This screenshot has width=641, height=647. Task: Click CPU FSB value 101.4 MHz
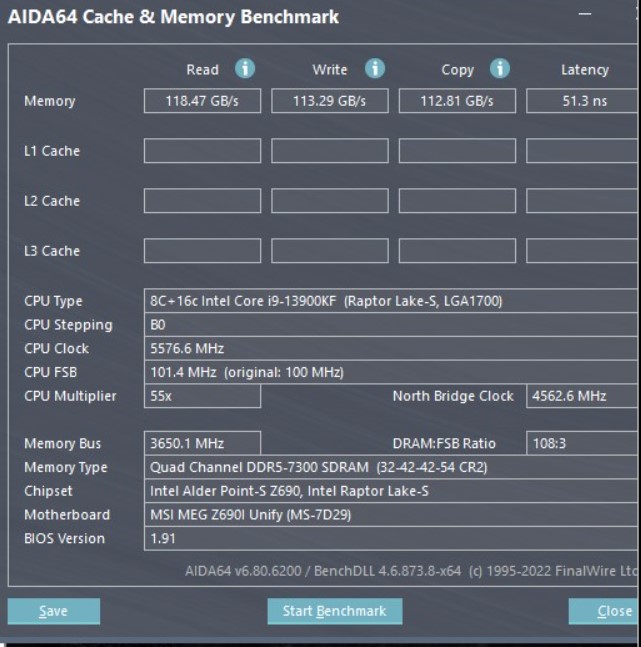pos(391,372)
